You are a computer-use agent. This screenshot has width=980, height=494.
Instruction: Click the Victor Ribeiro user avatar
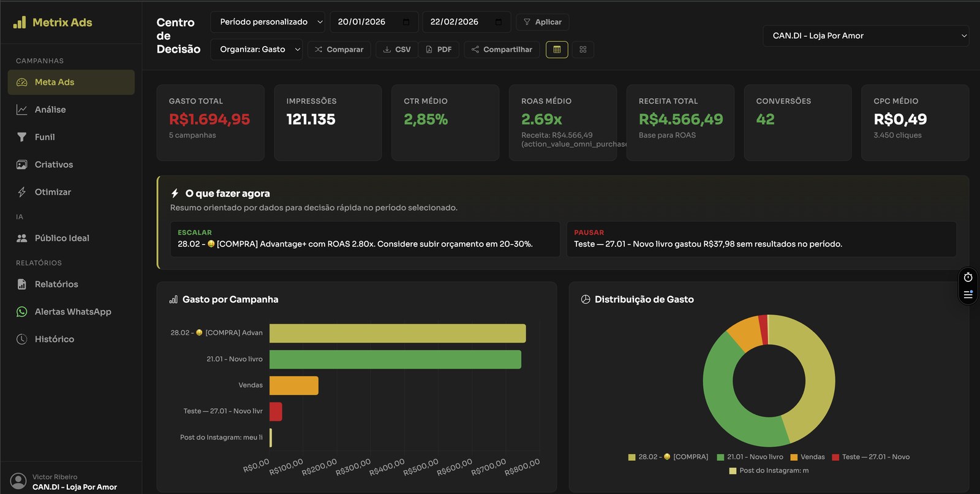click(19, 481)
